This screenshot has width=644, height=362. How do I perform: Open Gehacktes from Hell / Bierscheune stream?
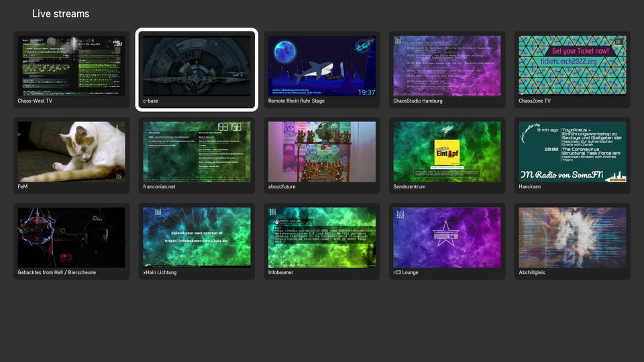click(x=71, y=237)
